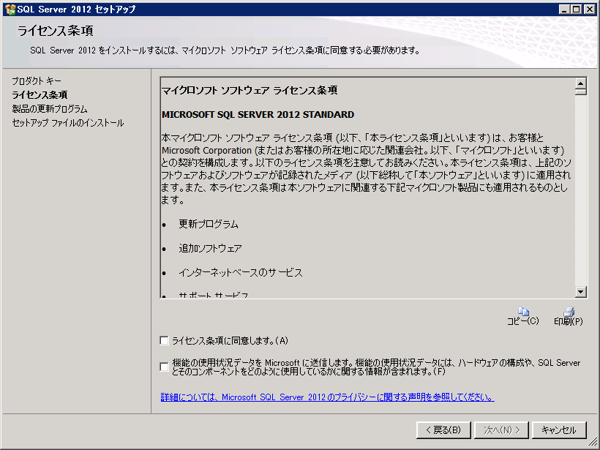Click the 戻る(B) back button
The image size is (600, 450).
tap(443, 430)
